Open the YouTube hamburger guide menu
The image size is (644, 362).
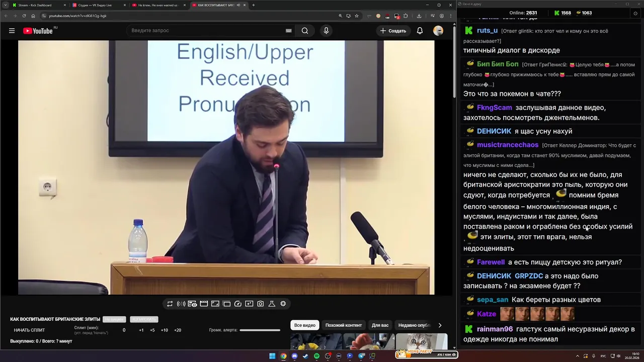coord(12,31)
